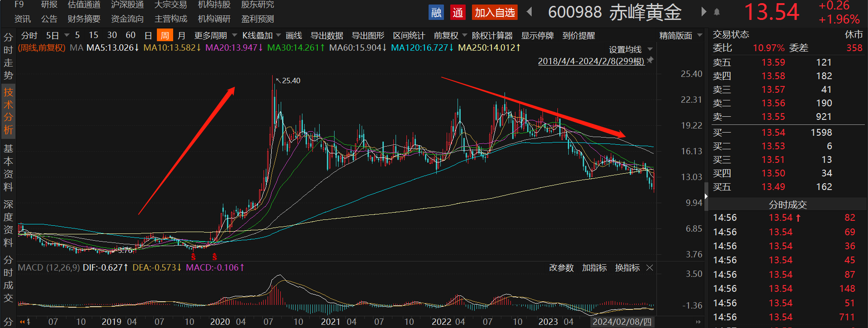The height and width of the screenshot is (328, 868).
Task: Switch K-line period to 日 (daily)
Action: click(148, 35)
